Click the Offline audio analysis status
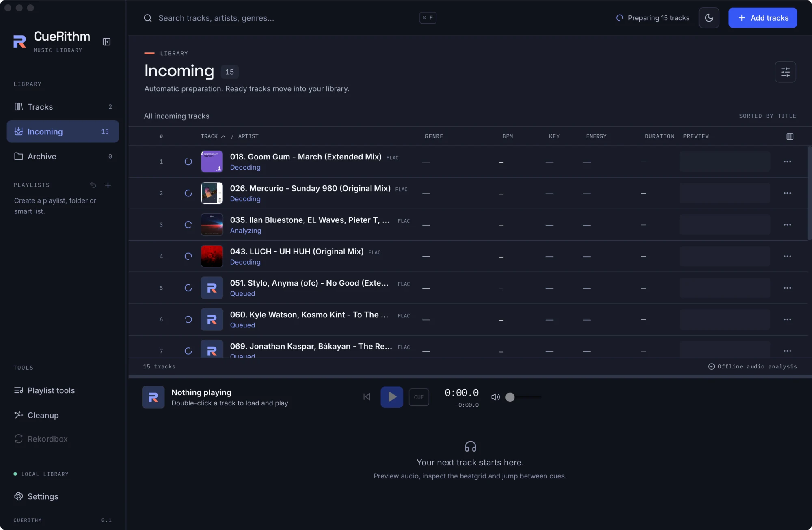Image resolution: width=812 pixels, height=530 pixels. coord(753,366)
